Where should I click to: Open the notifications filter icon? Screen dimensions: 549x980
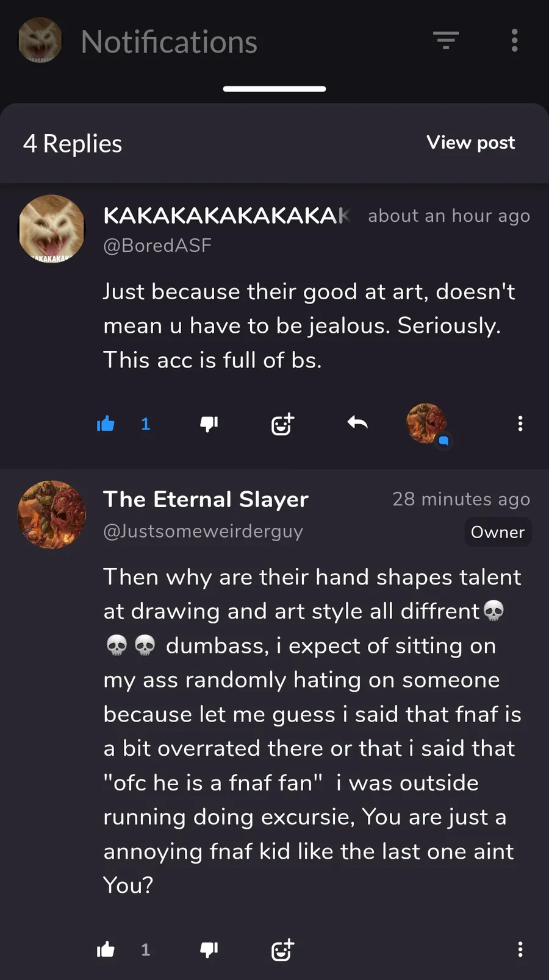point(446,40)
